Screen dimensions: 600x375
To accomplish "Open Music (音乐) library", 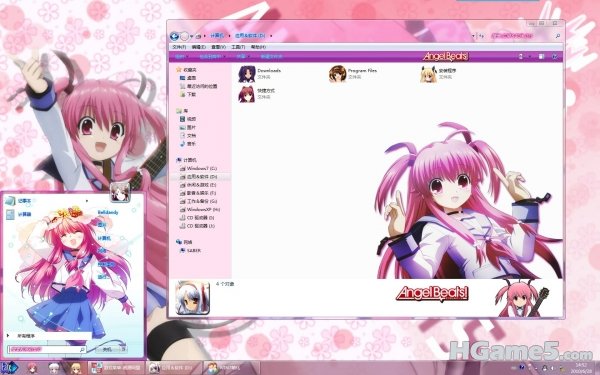I will coord(188,144).
